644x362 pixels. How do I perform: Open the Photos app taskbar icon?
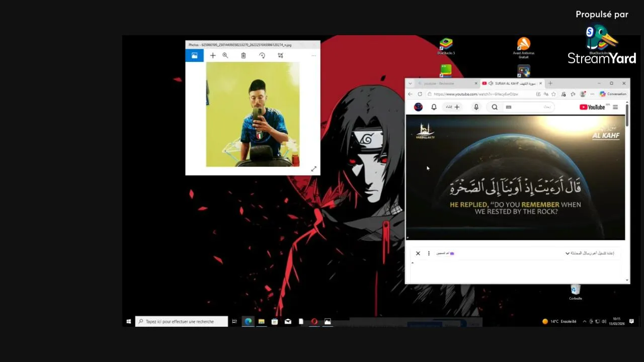pos(328,321)
